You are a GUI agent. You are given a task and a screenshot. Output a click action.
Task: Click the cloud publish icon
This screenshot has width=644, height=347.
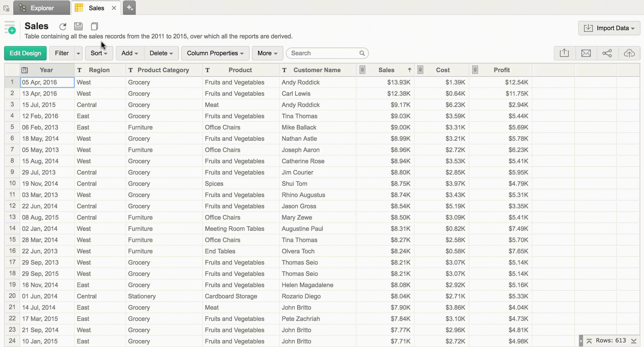point(629,53)
